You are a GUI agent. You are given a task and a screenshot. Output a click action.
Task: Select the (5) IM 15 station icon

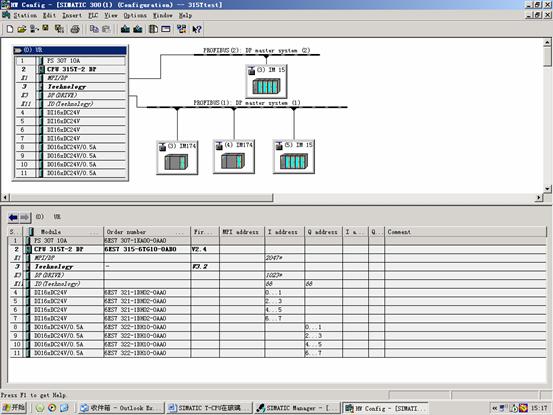294,157
